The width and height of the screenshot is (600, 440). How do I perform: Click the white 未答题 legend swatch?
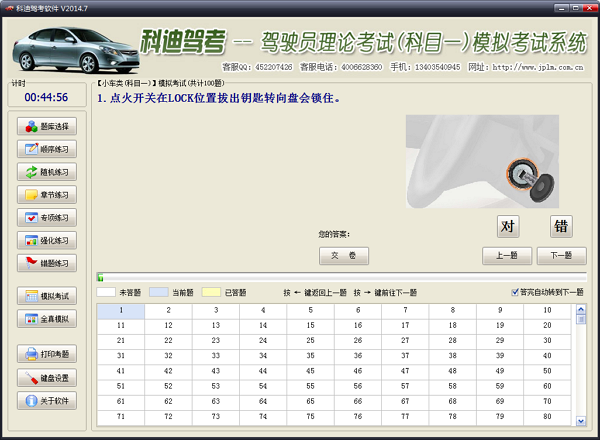pyautogui.click(x=106, y=292)
